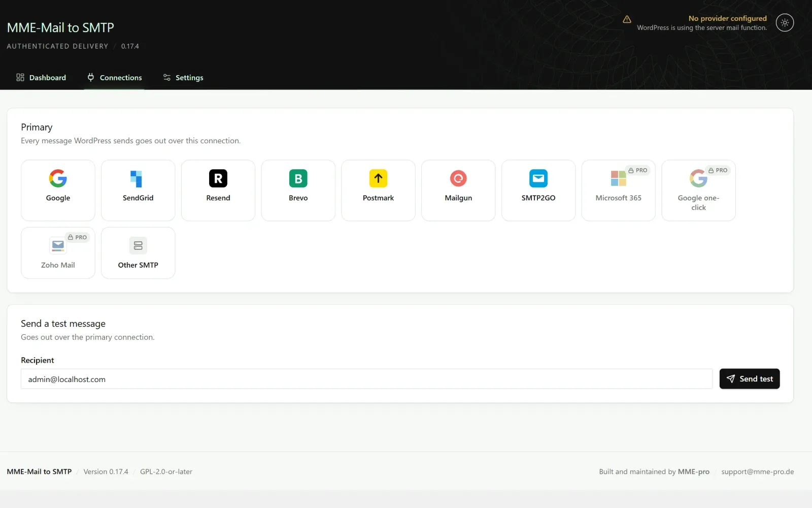Click the SendGrid card label
Image resolution: width=812 pixels, height=508 pixels.
tap(138, 198)
